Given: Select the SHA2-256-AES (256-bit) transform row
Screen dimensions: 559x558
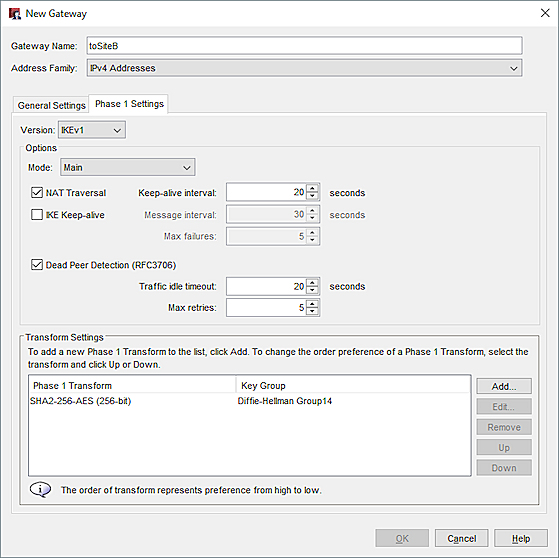Looking at the screenshot, I should point(249,401).
